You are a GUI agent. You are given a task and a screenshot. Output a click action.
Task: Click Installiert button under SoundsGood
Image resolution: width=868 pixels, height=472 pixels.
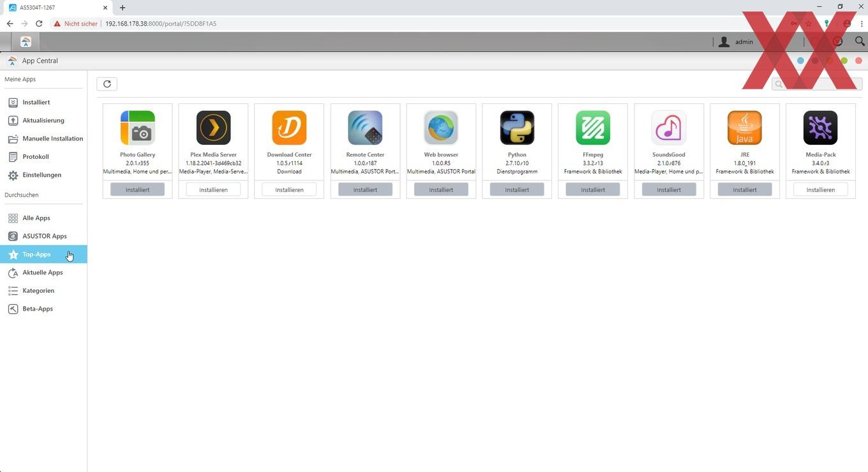669,189
